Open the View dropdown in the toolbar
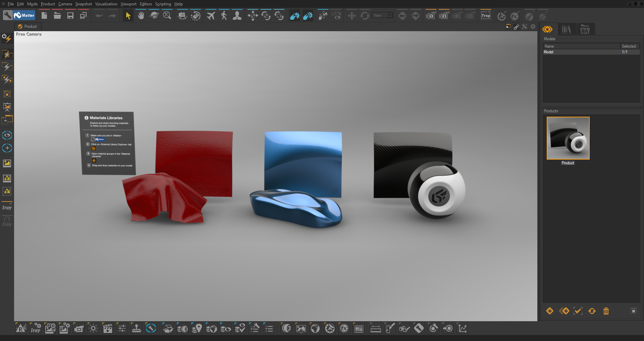This screenshot has width=644, height=341. click(382, 15)
